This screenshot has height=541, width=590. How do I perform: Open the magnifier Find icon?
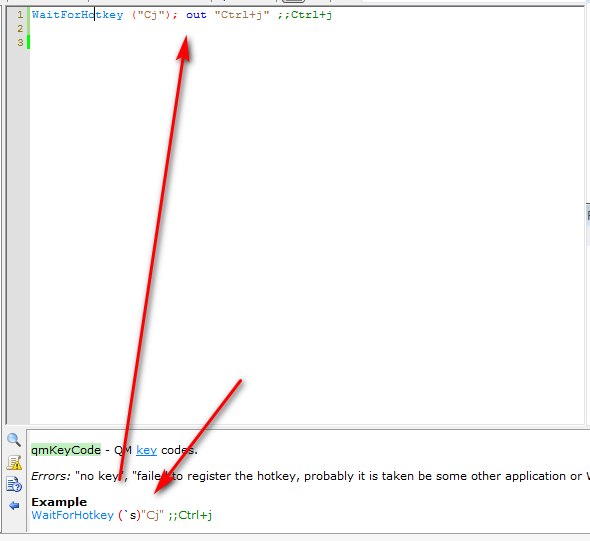[x=14, y=439]
